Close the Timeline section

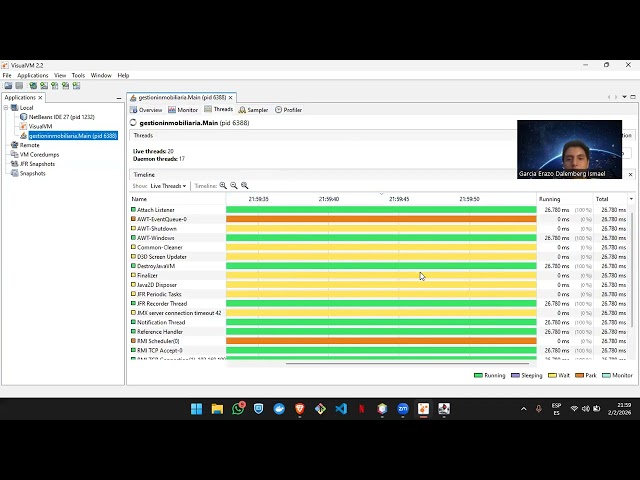click(631, 175)
